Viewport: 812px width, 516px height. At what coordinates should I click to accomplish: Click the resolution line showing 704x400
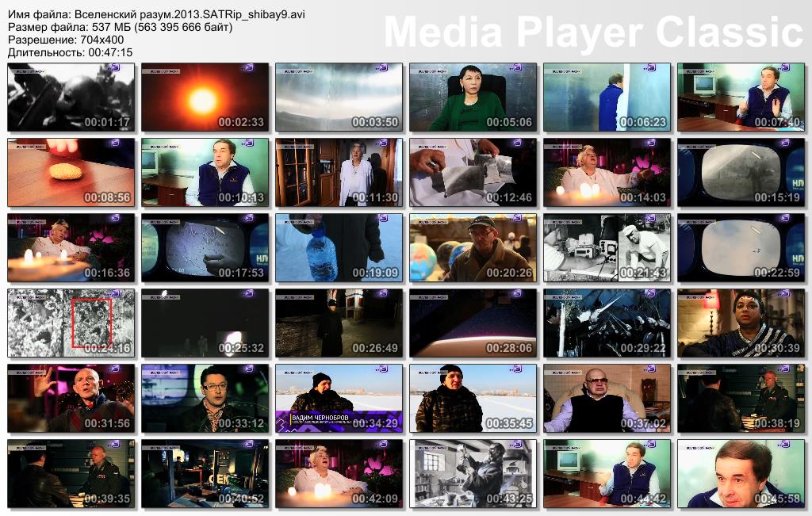tap(66, 40)
